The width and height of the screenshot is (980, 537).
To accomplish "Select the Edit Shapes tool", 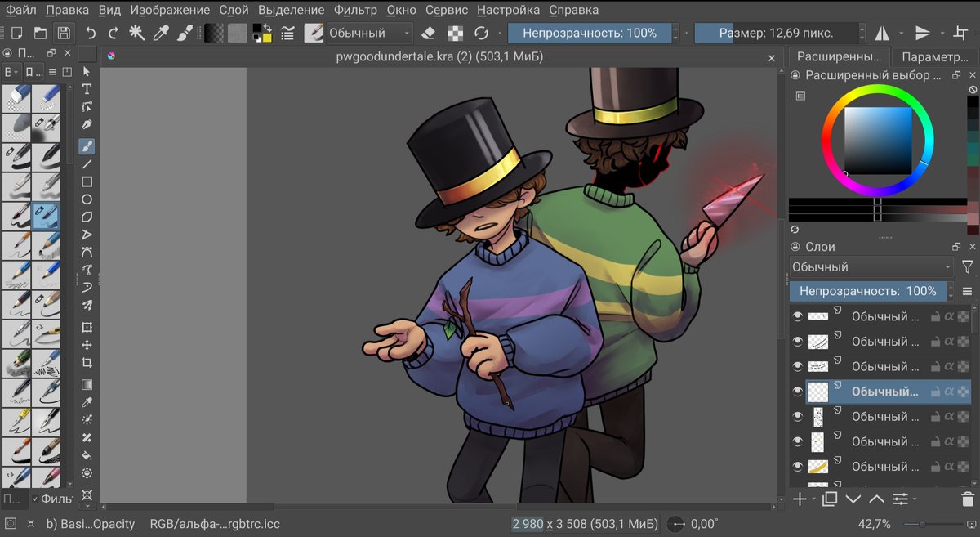I will [87, 107].
